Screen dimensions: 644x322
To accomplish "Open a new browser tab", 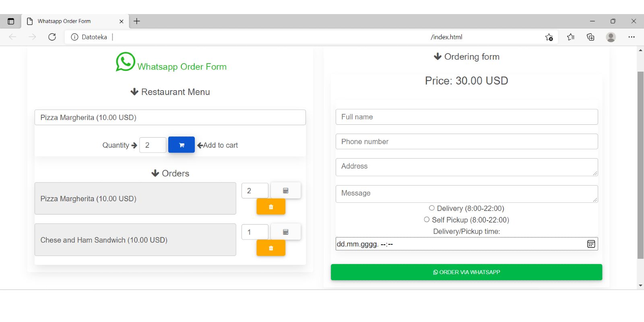I will pos(137,21).
